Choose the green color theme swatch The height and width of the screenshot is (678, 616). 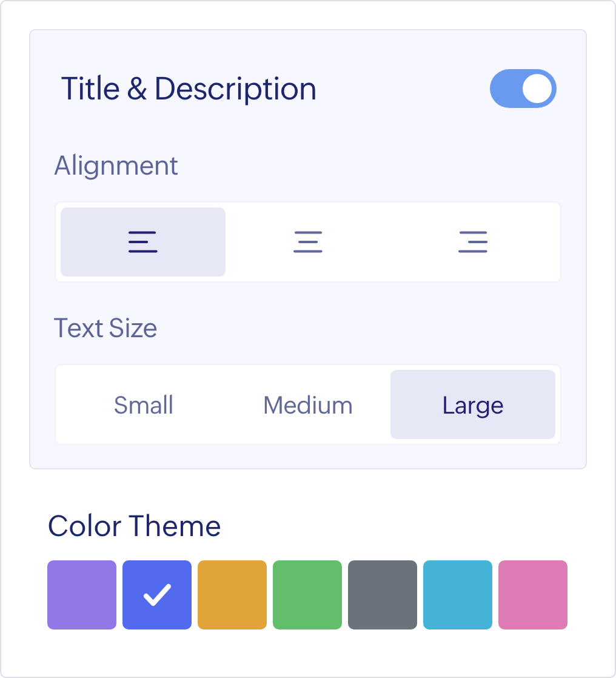[307, 595]
